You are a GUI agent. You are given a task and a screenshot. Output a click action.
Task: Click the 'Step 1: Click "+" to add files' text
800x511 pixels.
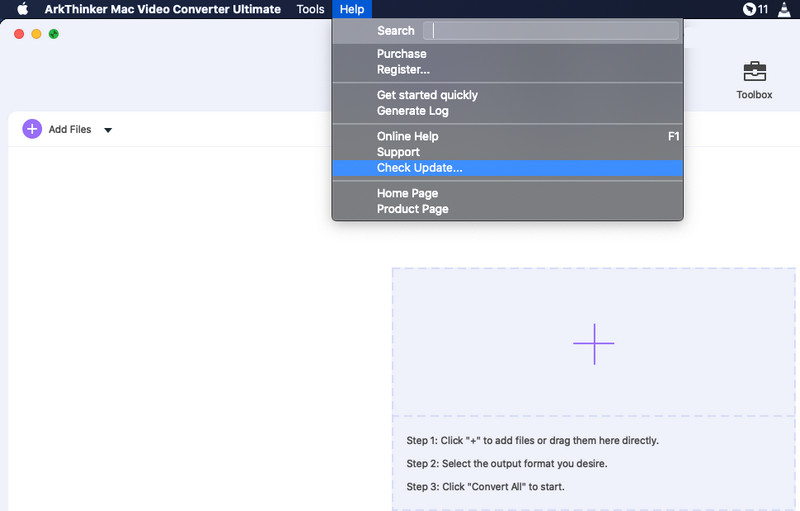pyautogui.click(x=533, y=441)
